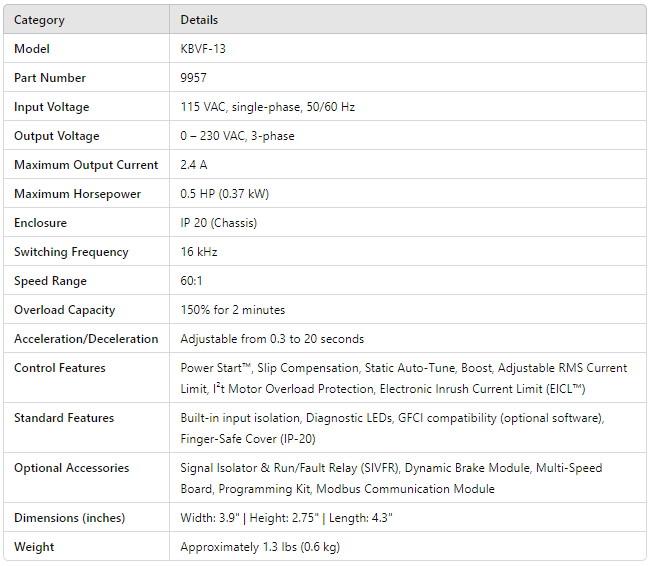653x566 pixels.
Task: Click the Control Features row label
Action: pos(59,368)
